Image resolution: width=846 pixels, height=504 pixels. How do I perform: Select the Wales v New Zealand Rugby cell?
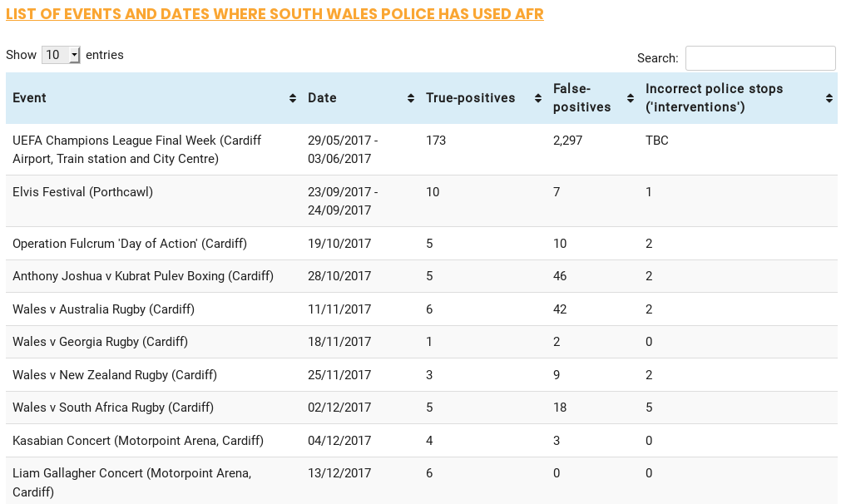coord(154,375)
